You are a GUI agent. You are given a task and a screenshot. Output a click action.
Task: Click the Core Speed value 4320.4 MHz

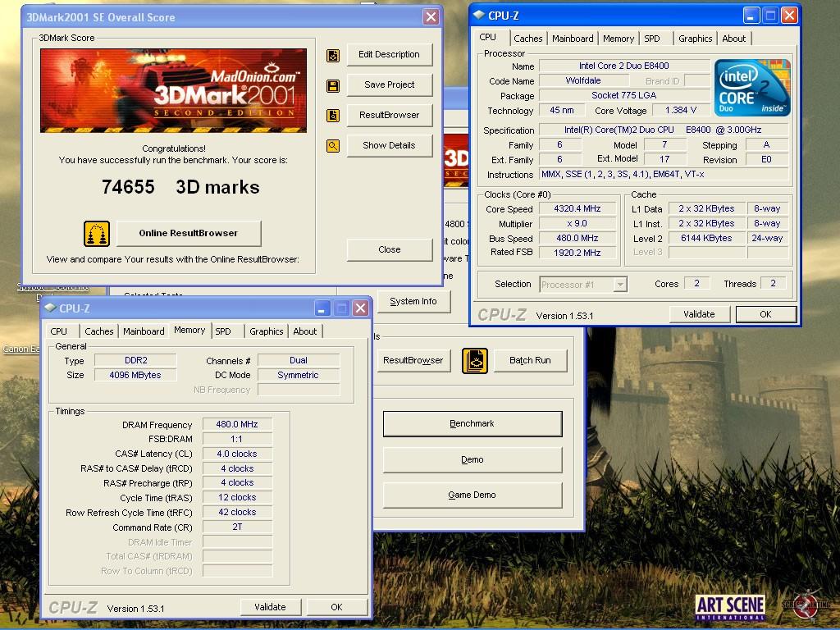tap(577, 209)
